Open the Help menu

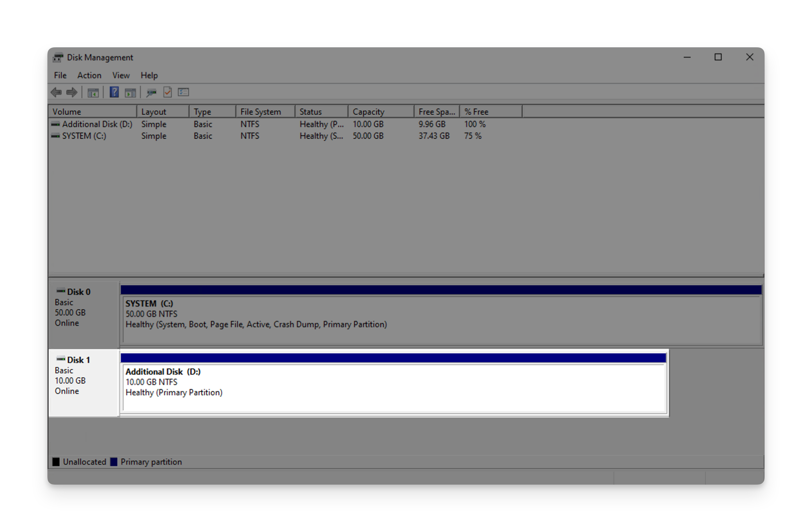(149, 75)
